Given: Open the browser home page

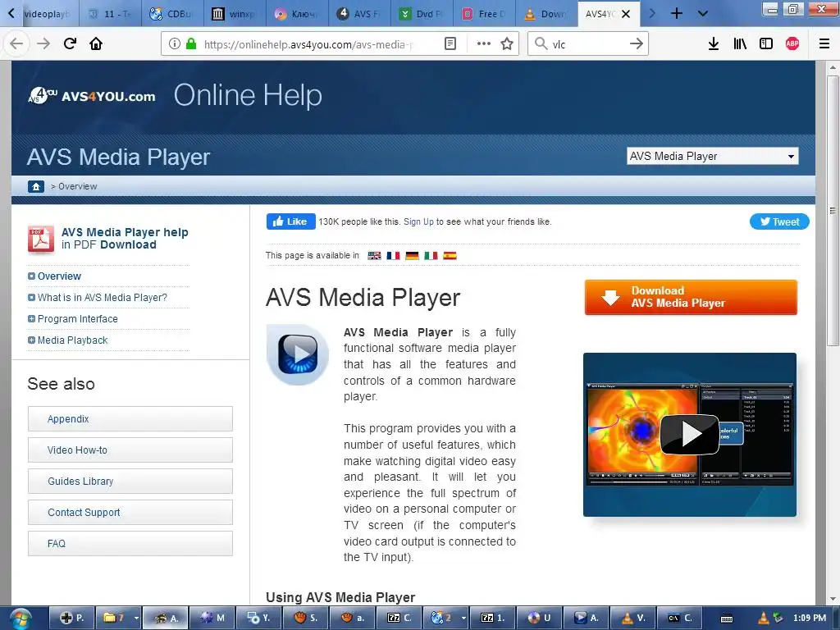Looking at the screenshot, I should [x=96, y=44].
